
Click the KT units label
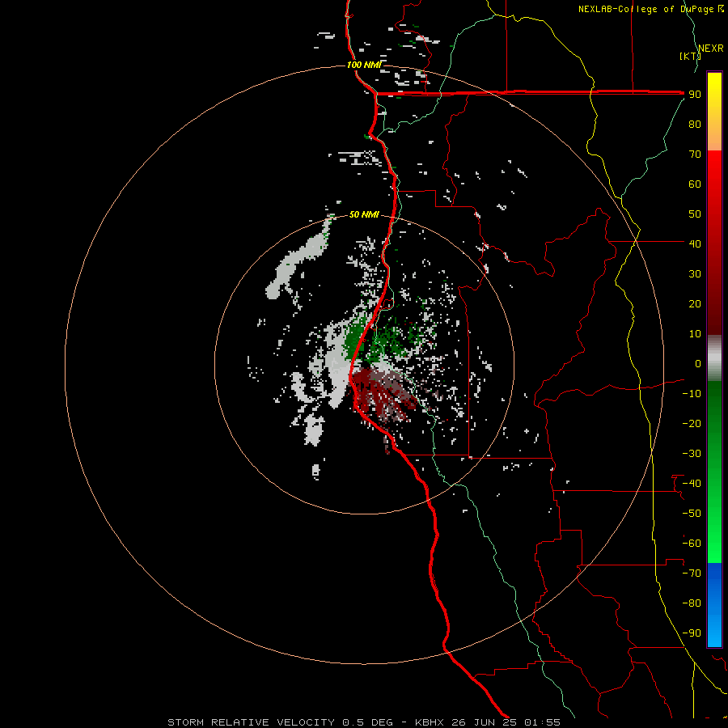691,56
